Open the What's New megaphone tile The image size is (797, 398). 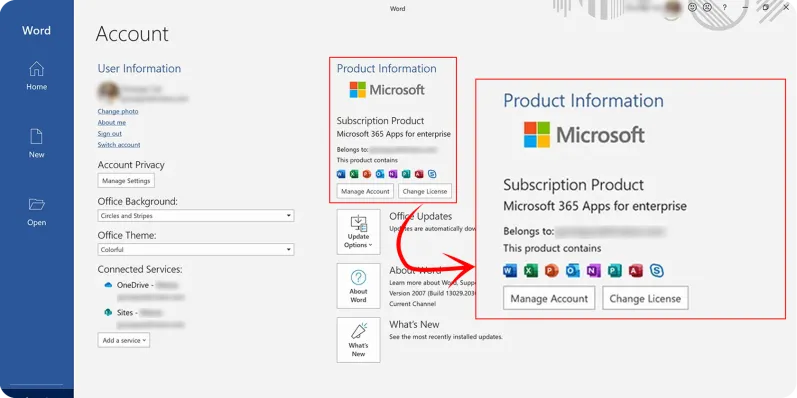pos(358,340)
